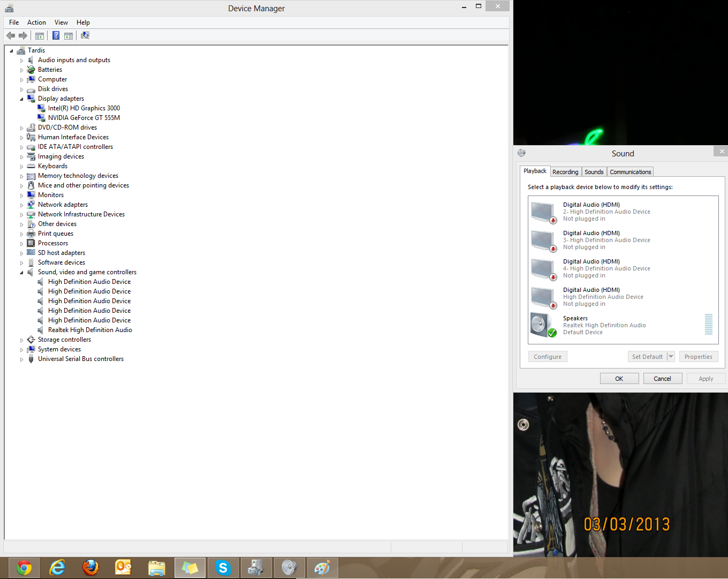Open the Help menu
The width and height of the screenshot is (728, 579).
click(x=83, y=22)
